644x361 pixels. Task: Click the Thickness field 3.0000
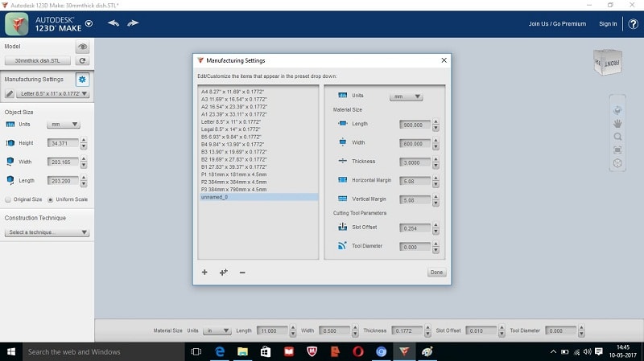coord(415,162)
